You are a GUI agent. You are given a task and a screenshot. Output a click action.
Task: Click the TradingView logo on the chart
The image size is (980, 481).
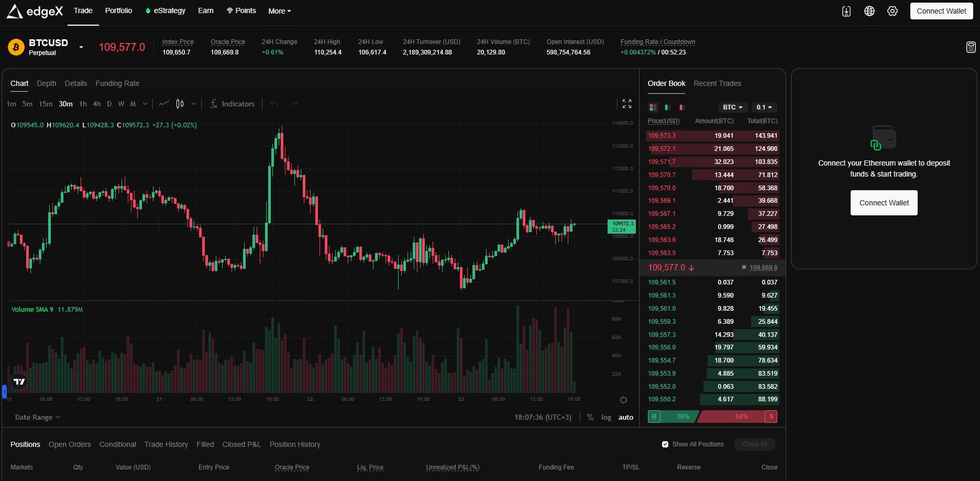(18, 381)
